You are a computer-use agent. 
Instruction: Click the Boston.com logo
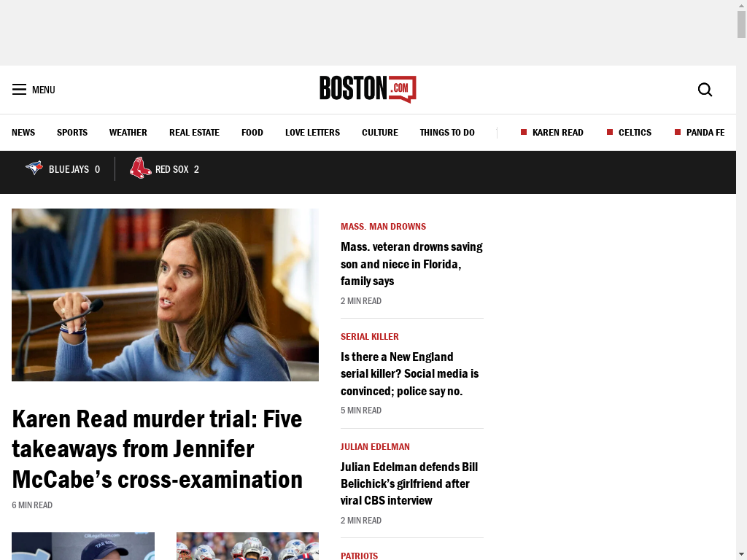pyautogui.click(x=368, y=89)
